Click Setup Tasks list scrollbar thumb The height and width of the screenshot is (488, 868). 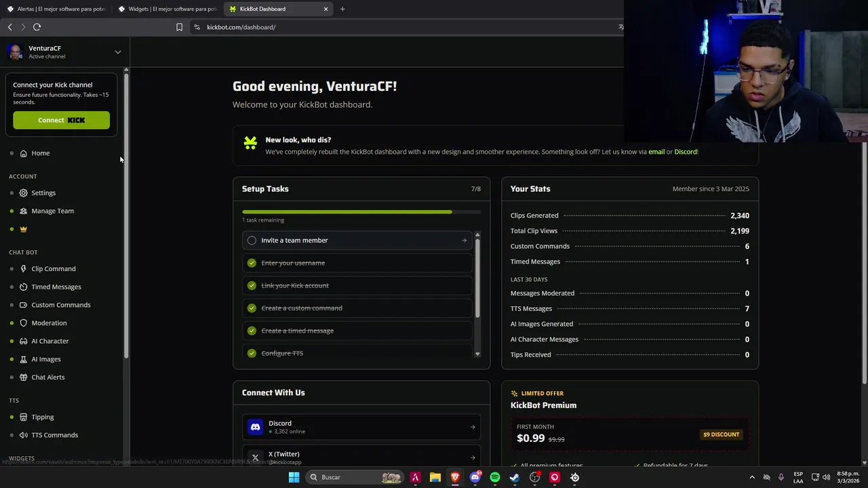(477, 278)
